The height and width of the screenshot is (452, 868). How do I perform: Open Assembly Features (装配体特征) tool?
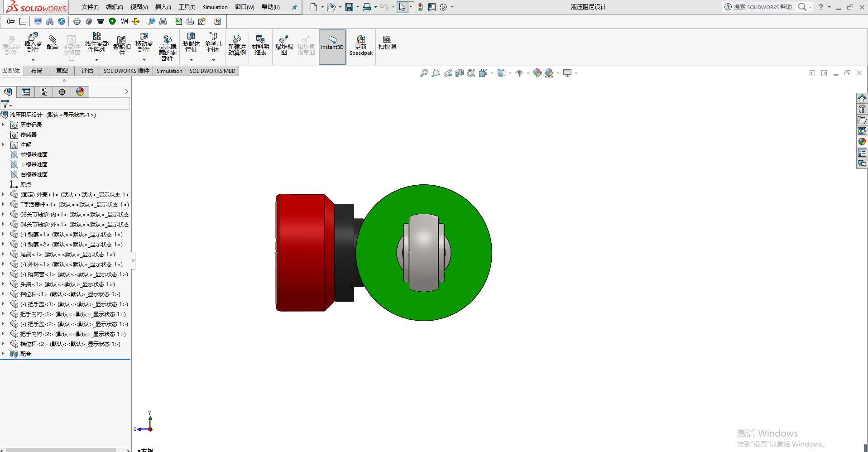coord(191,43)
